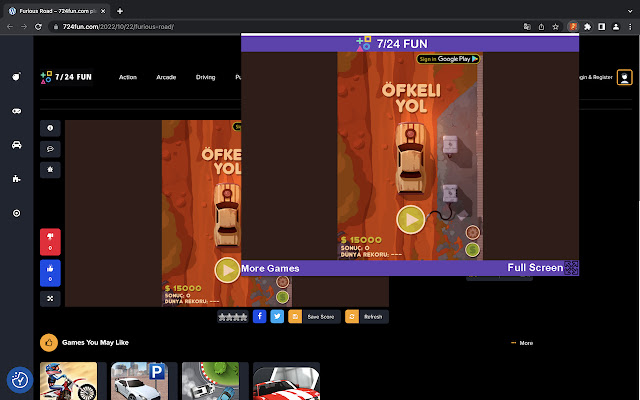Click the bug report button beside game
Viewport: 640px width, 400px height.
point(50,170)
